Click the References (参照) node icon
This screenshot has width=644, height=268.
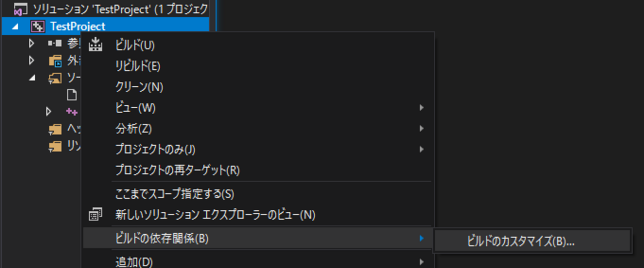[x=55, y=43]
